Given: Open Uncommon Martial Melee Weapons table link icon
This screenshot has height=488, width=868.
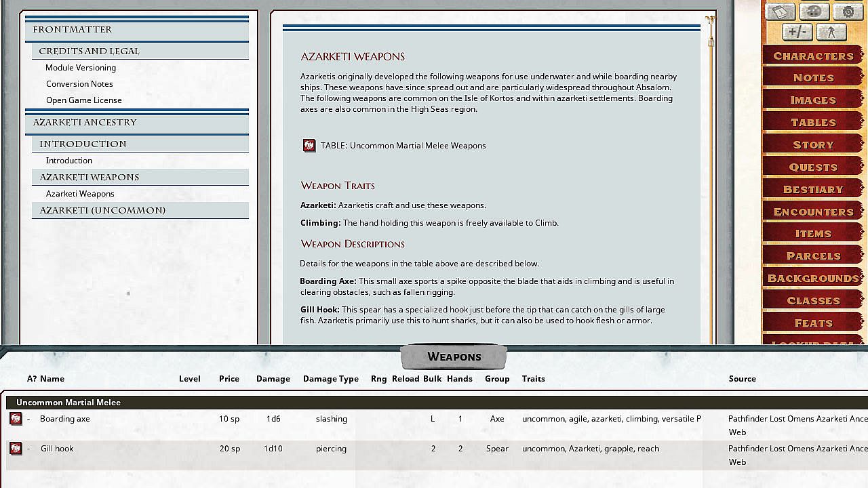Looking at the screenshot, I should click(309, 145).
